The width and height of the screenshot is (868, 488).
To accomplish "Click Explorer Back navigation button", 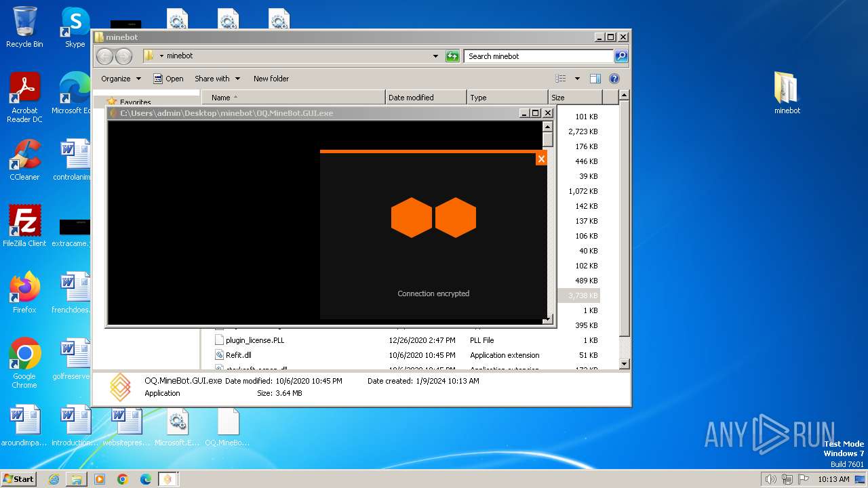I will point(104,56).
